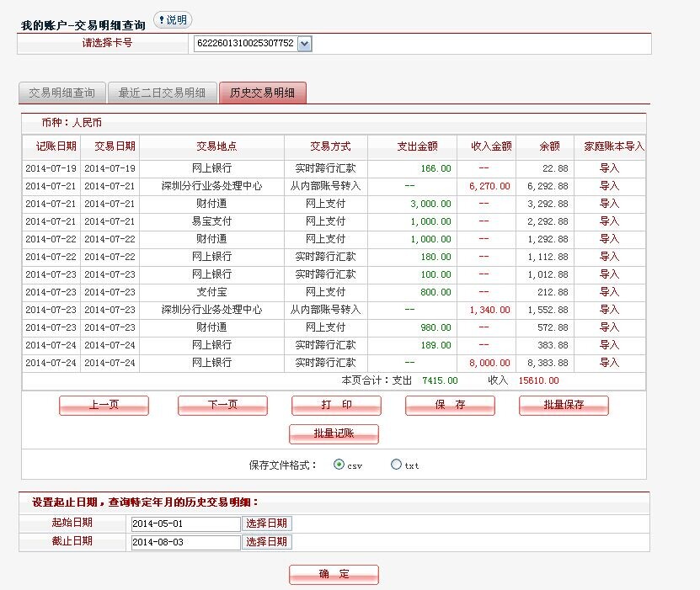700x590 pixels.
Task: Click the 打印 print button
Action: [337, 406]
